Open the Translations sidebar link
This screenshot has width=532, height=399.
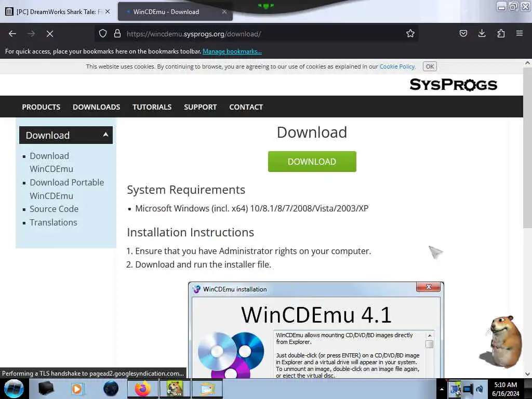tap(54, 222)
